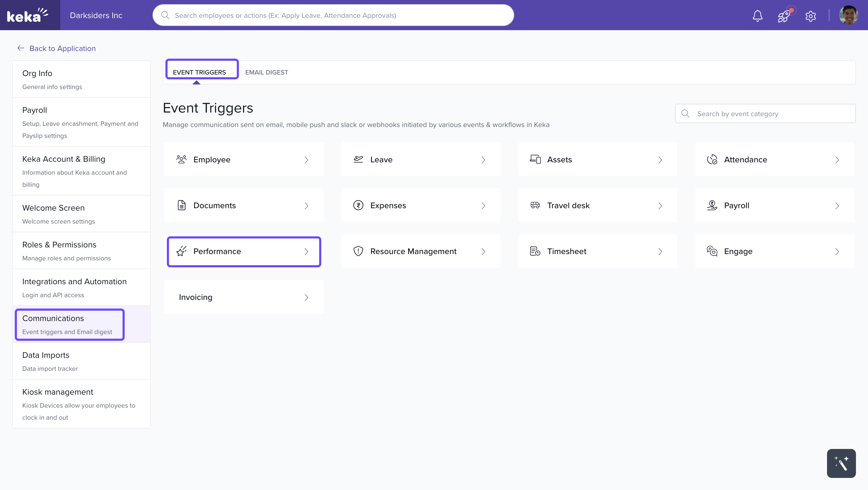Click the Expenses rupee coin icon
The height and width of the screenshot is (490, 868).
pyautogui.click(x=358, y=205)
